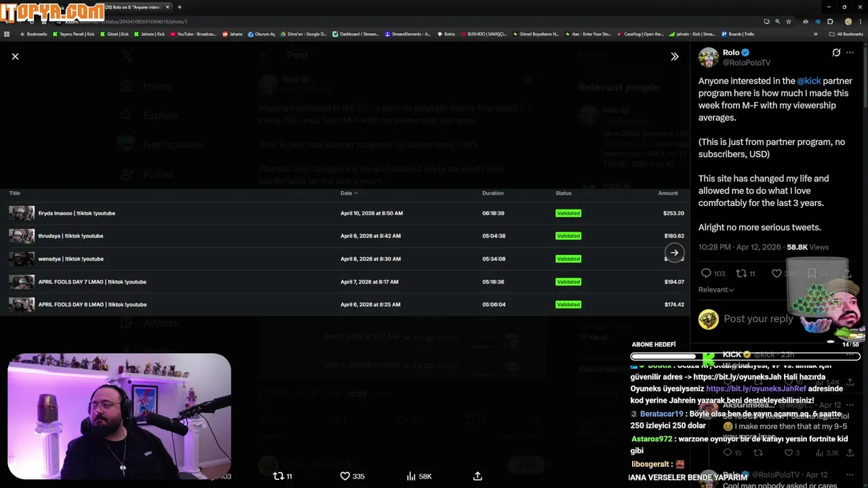Click row "wensdya | !tiktok !youtube"
Image resolution: width=868 pixels, height=488 pixels.
[x=344, y=259]
